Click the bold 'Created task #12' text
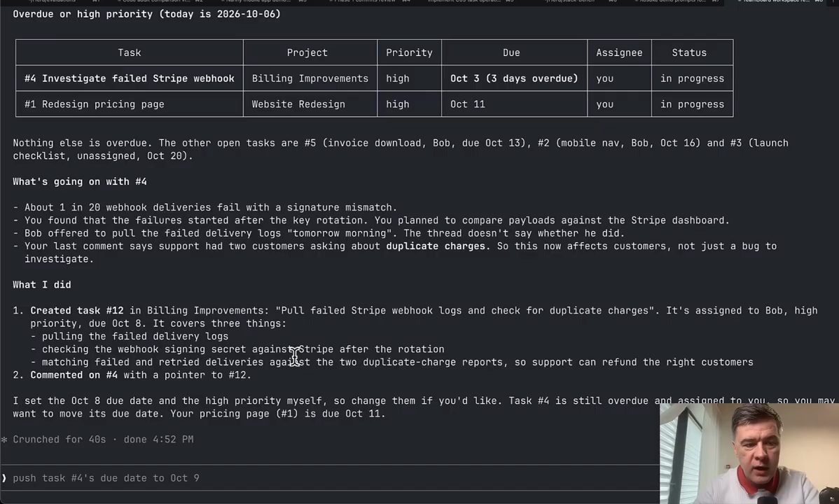Viewport: 839px width, 504px height. pos(77,310)
